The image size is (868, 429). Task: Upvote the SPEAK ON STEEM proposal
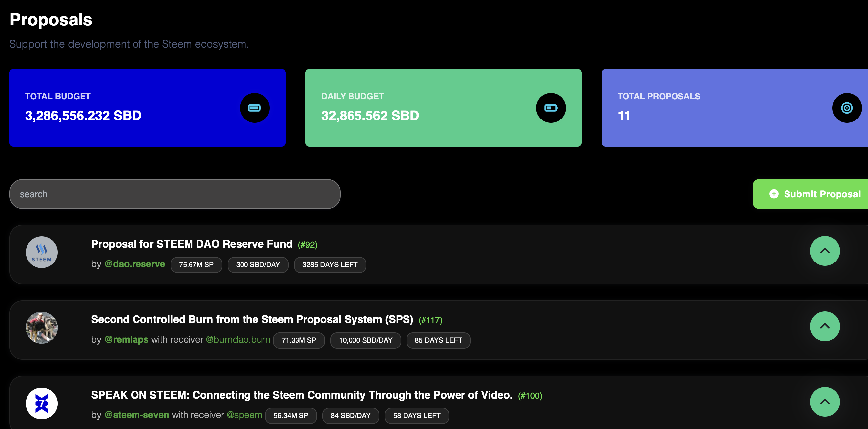824,402
